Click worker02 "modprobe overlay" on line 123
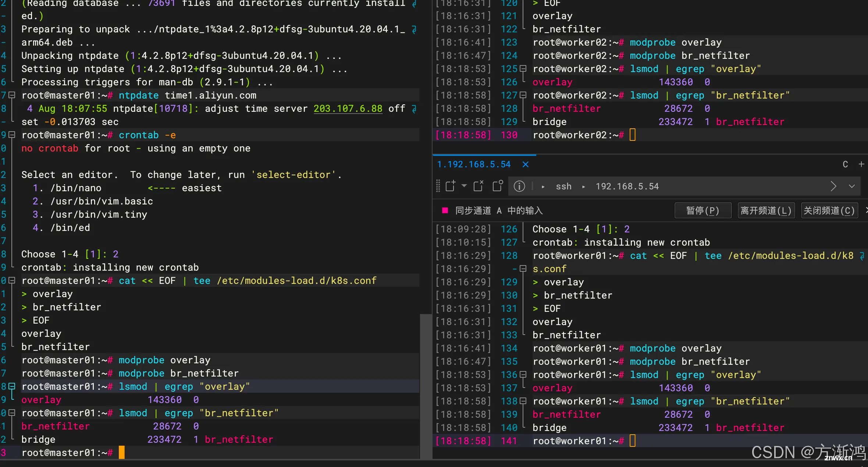Screen dimensions: 868x467 click(x=676, y=42)
